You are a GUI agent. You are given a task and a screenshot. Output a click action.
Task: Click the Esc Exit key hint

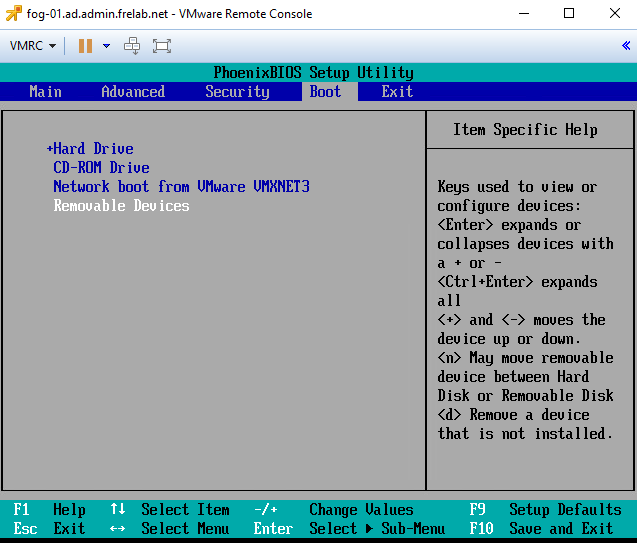(49, 528)
